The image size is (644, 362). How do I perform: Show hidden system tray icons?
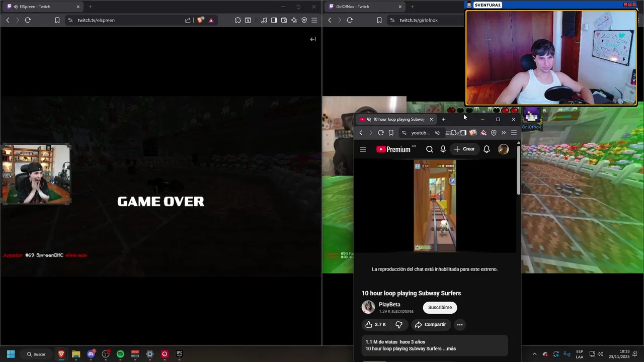pos(534,354)
